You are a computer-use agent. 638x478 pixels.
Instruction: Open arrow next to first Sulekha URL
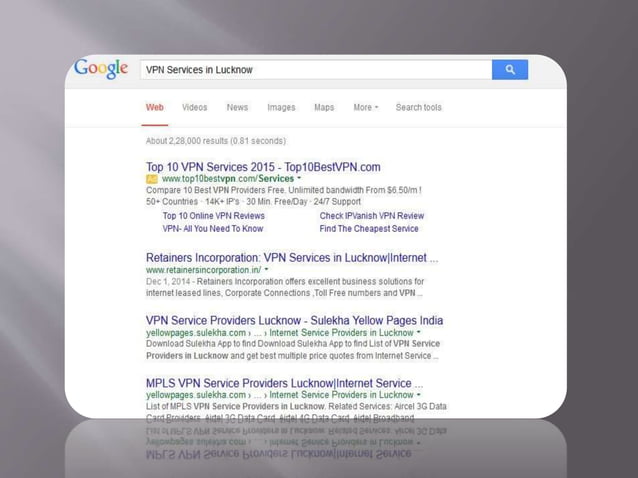[x=419, y=332]
